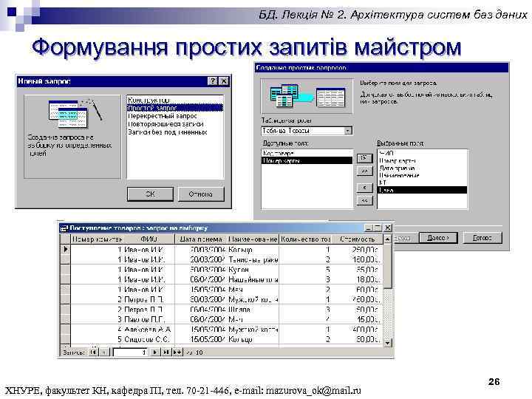
Task: Go to the previous record in the navigator
Action: pos(104,352)
